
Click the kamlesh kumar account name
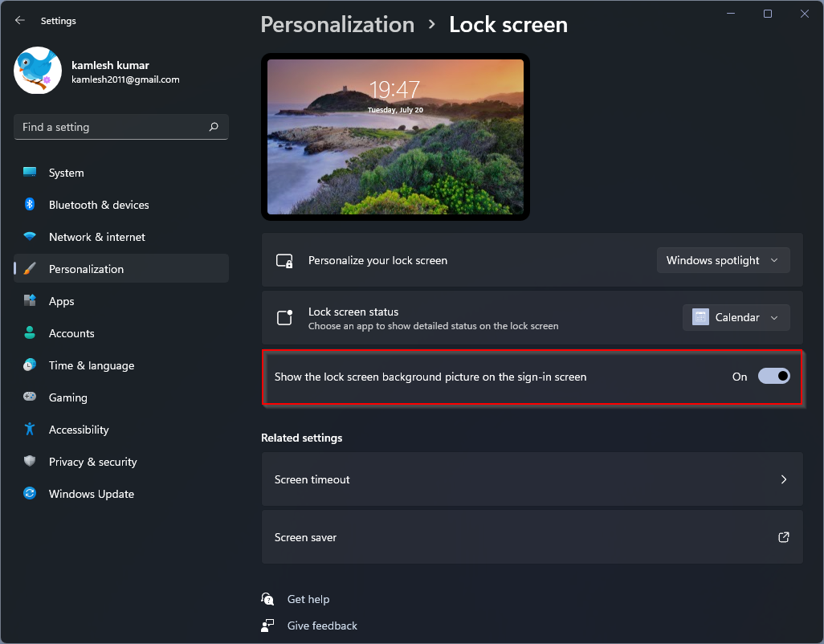point(110,65)
